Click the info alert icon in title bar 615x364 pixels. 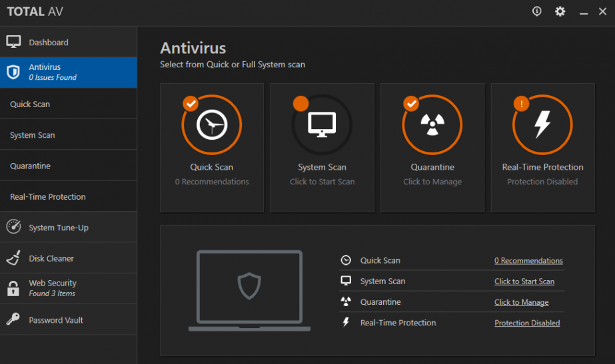(537, 11)
